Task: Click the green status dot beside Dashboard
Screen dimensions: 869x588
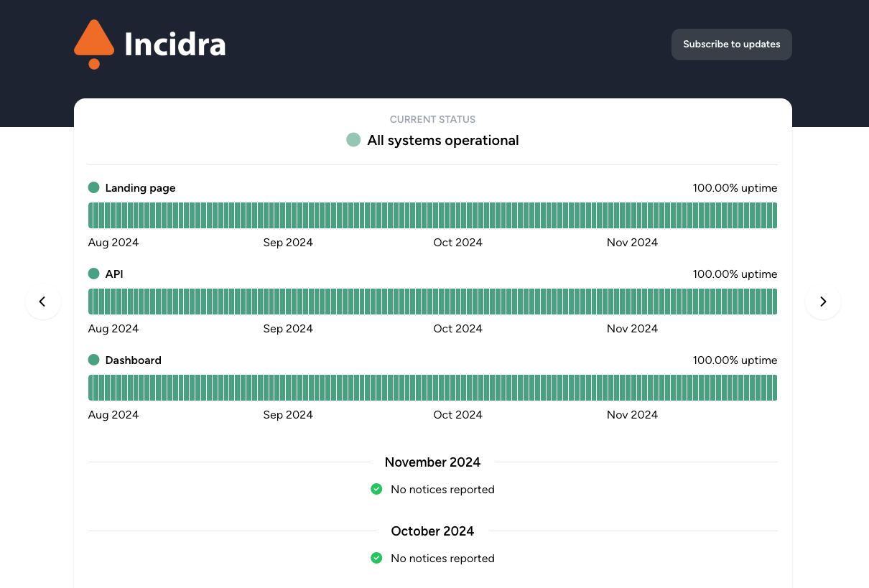Action: 93,360
